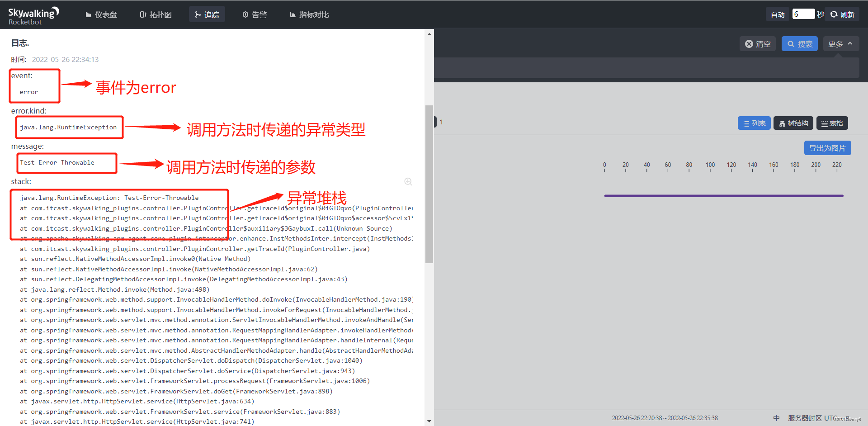Click the DispatcherServlet.java:1040 stack line
Viewport: 868px width, 426px height.
point(191,360)
